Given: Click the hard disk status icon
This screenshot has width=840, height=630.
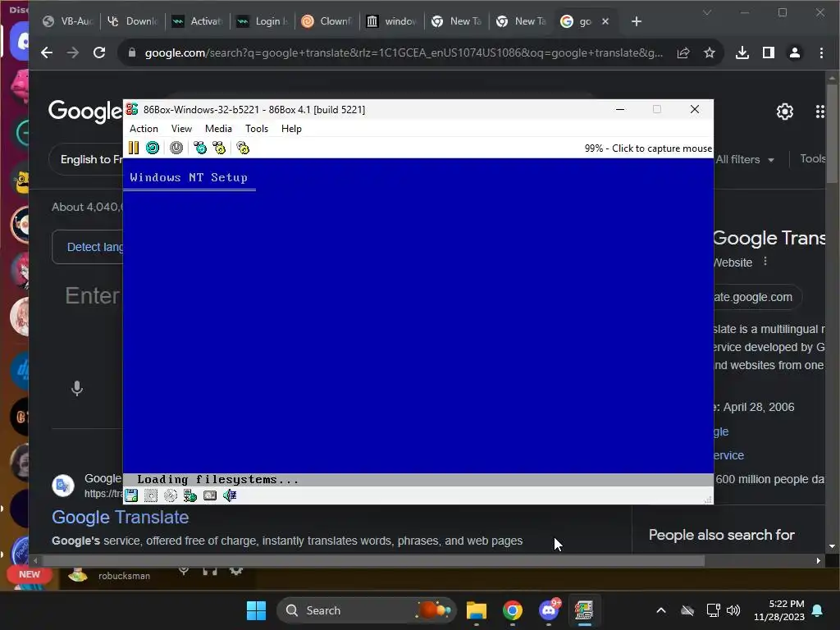Looking at the screenshot, I should click(x=209, y=495).
